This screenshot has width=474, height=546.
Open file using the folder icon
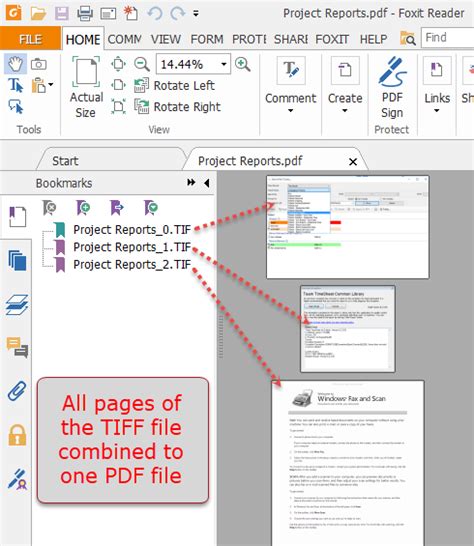[x=38, y=14]
